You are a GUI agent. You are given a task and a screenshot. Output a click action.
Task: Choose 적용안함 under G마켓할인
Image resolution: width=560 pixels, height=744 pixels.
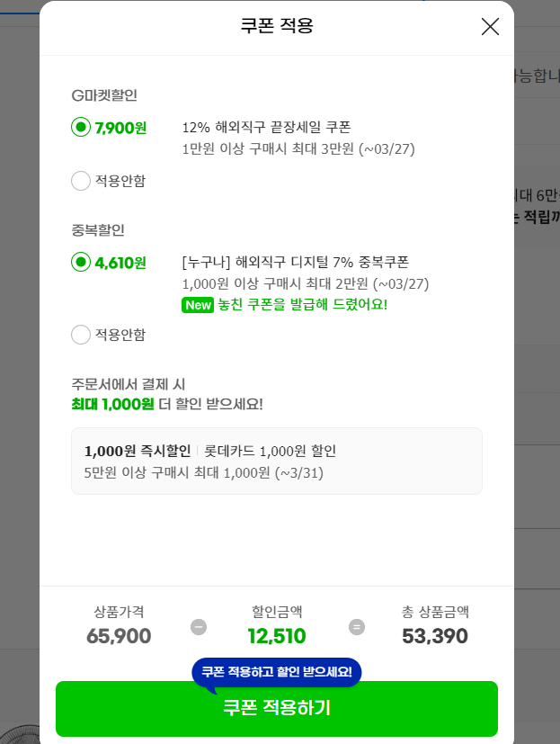[x=81, y=181]
